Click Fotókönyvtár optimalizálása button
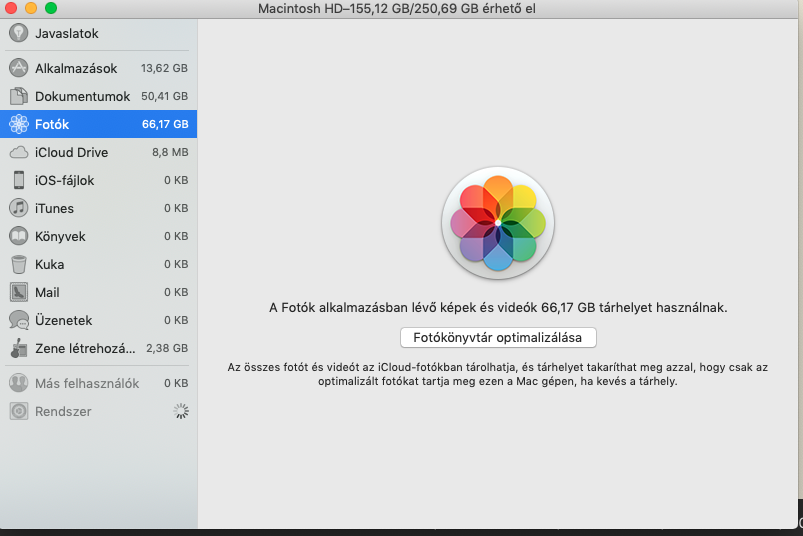The image size is (803, 536). point(498,338)
